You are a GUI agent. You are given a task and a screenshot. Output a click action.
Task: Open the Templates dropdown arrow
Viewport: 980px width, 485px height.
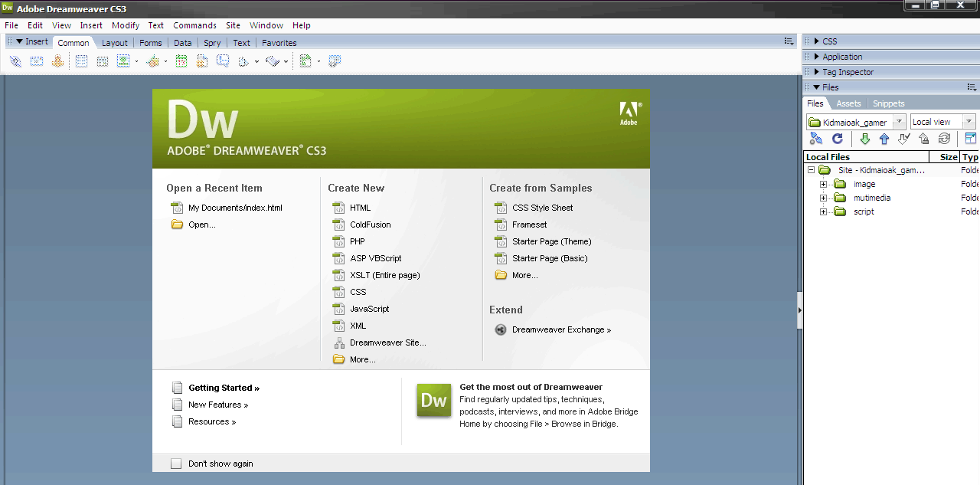pos(318,61)
